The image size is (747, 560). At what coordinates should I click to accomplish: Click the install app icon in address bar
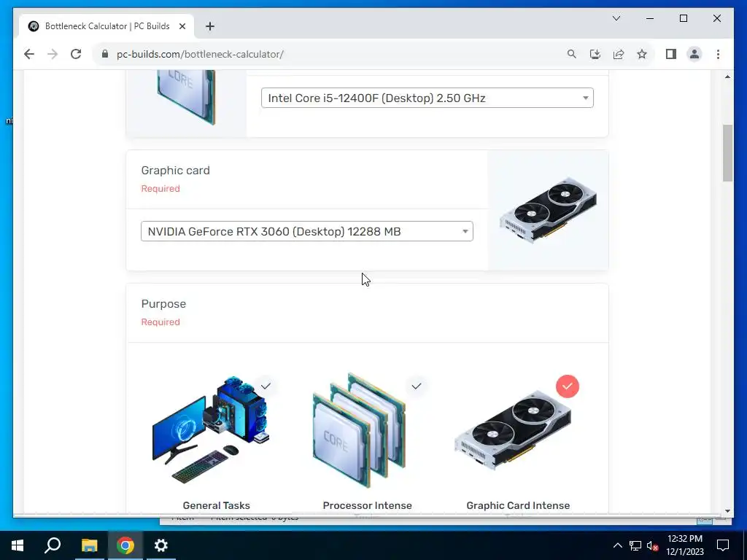click(x=595, y=54)
